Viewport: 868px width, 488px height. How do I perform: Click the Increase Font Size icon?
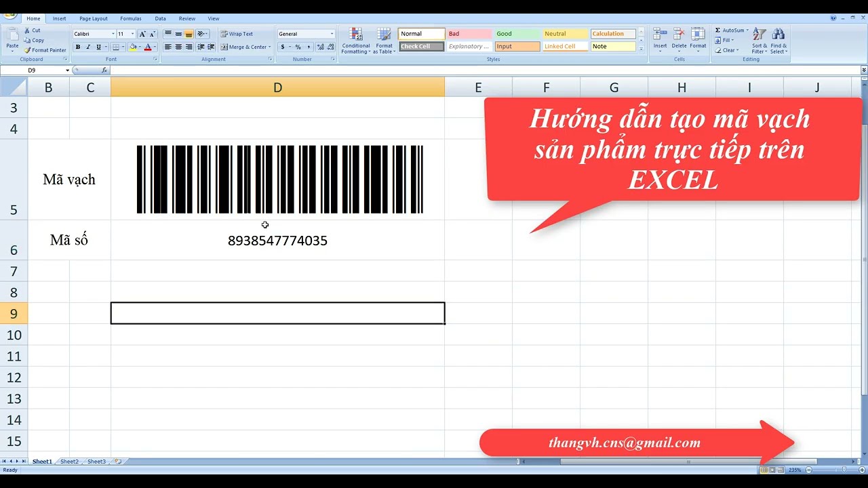[x=142, y=34]
